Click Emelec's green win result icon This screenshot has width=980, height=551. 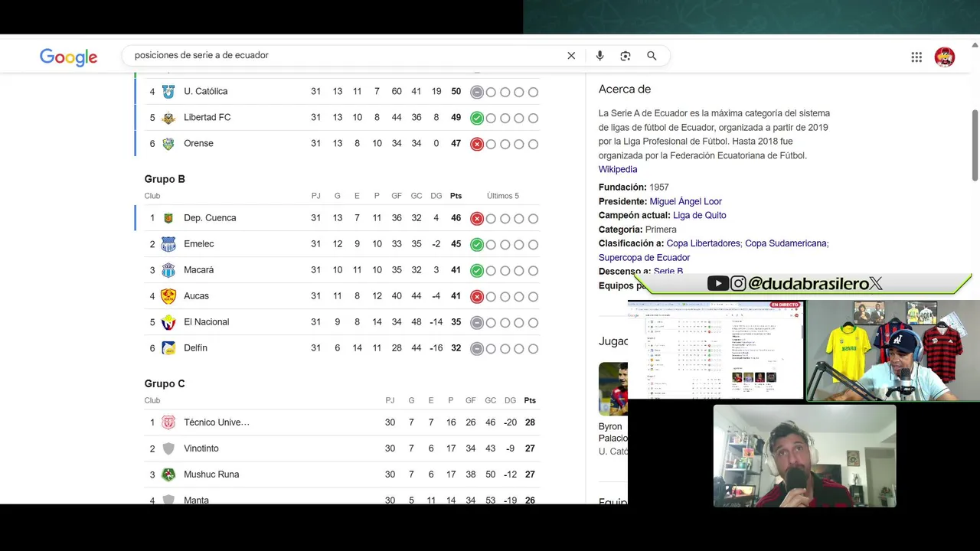click(x=477, y=245)
